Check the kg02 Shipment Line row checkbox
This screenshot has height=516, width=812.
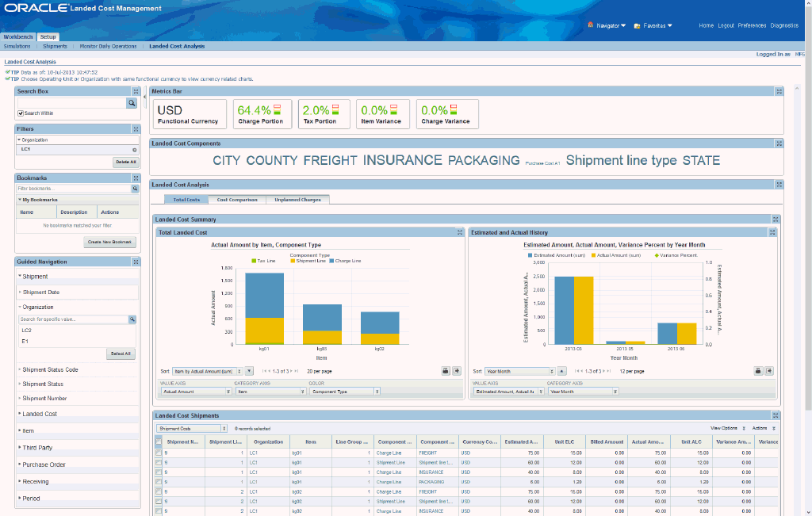tap(159, 502)
